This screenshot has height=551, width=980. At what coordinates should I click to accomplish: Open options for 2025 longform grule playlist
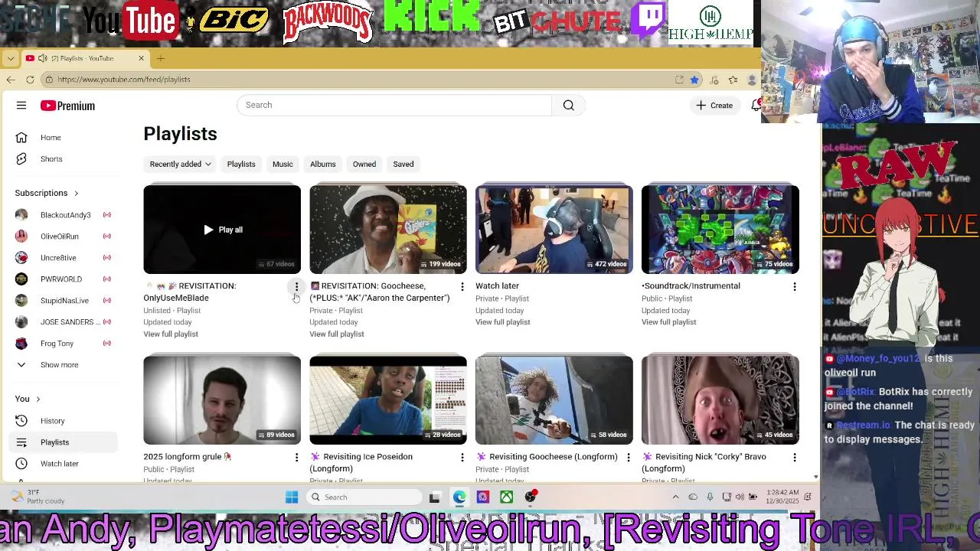coord(296,458)
